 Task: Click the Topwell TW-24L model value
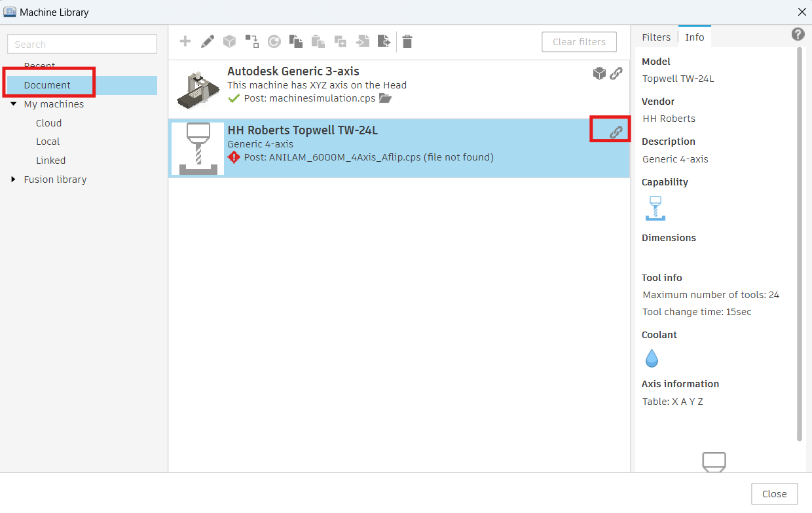point(678,79)
